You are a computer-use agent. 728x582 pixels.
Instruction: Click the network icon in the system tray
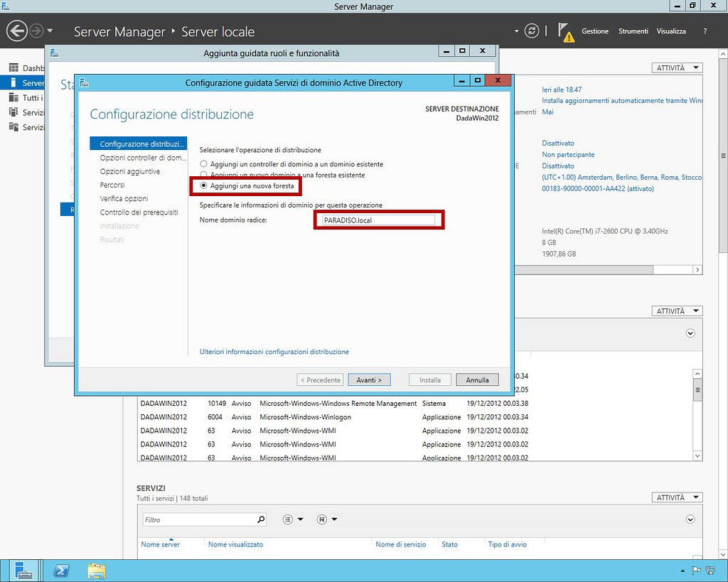click(710, 571)
